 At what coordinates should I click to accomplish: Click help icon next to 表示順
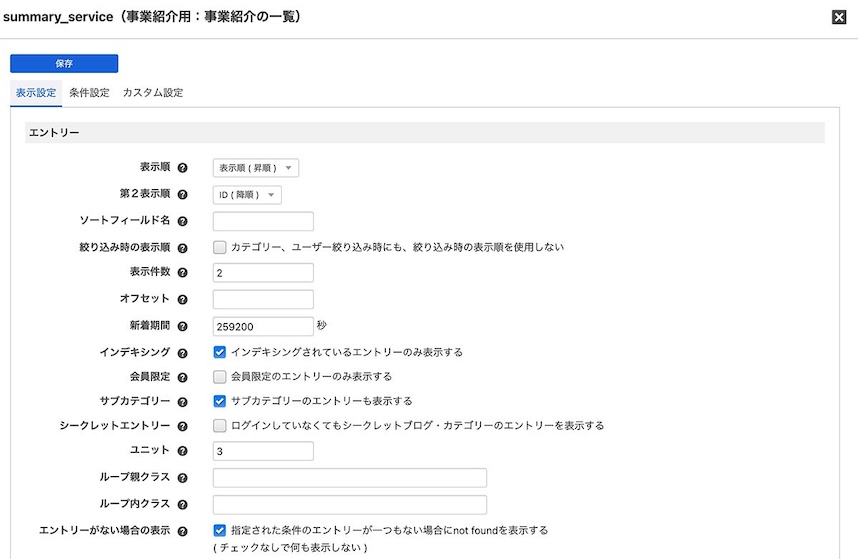182,168
